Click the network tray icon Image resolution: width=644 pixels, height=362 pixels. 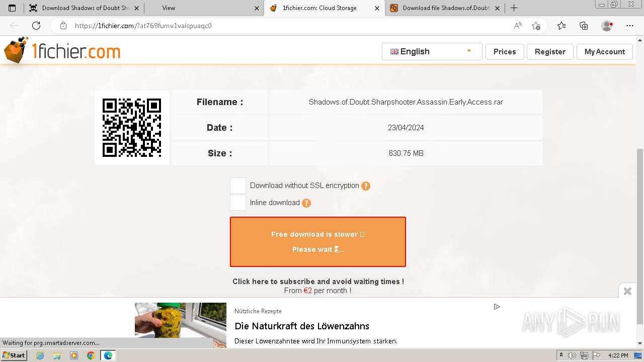point(584,355)
